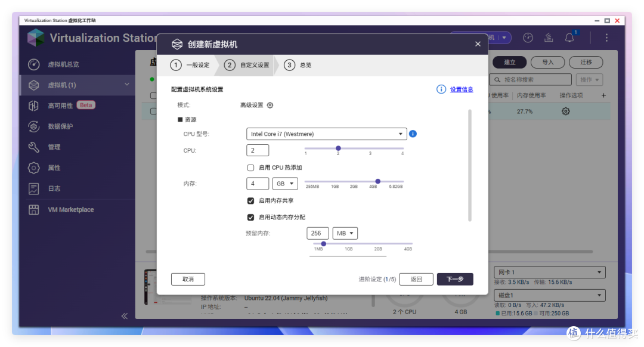Open the logs sidebar icon
The width and height of the screenshot is (644, 347).
[x=33, y=188]
